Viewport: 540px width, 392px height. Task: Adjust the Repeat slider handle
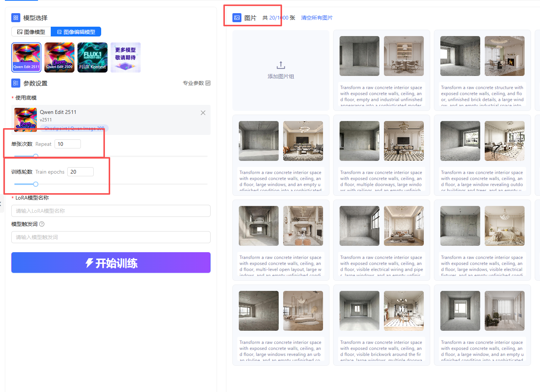point(36,156)
